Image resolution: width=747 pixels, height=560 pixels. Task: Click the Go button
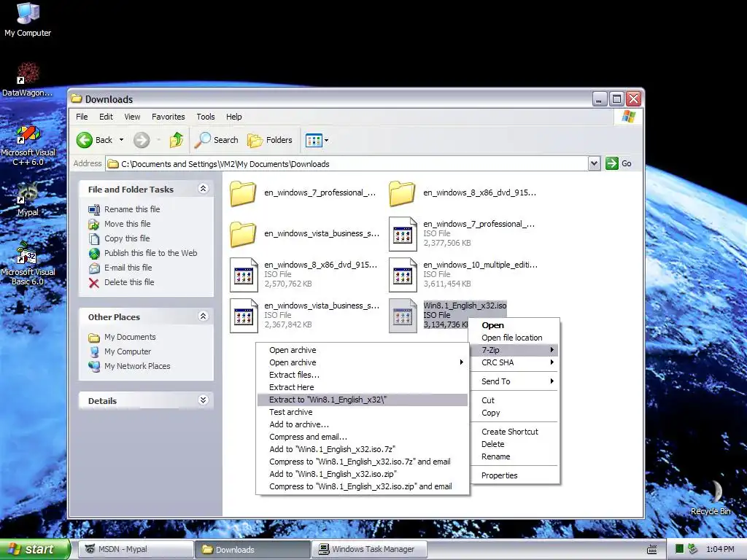pos(619,163)
